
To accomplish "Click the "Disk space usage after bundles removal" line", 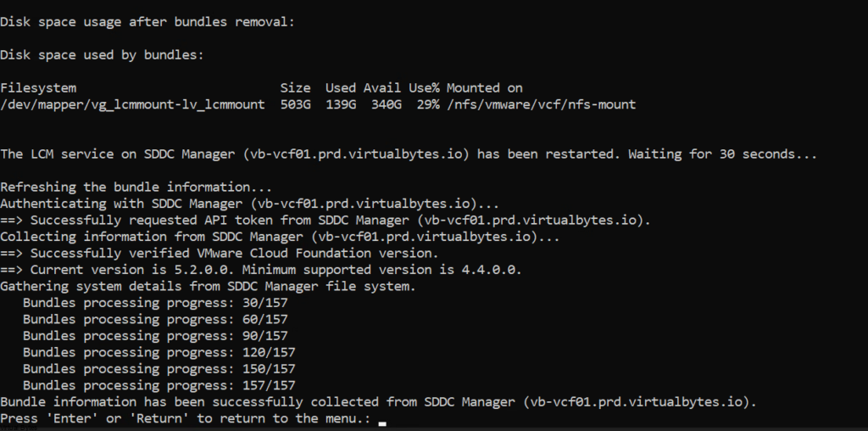I will [x=147, y=22].
